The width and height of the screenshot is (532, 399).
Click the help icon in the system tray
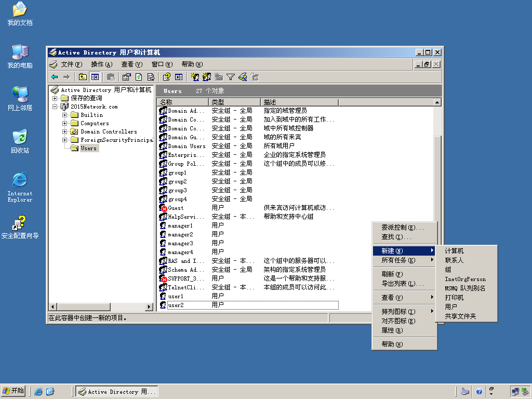tap(479, 392)
